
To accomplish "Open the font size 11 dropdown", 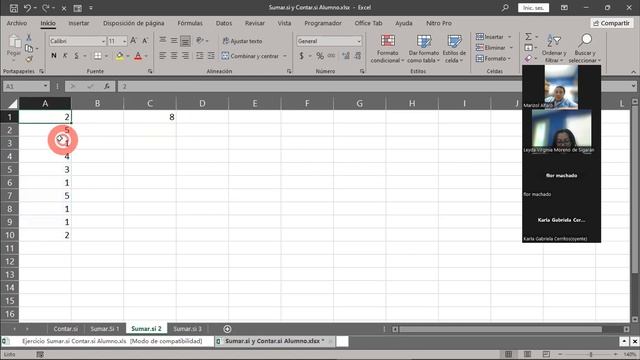I will pyautogui.click(x=124, y=41).
